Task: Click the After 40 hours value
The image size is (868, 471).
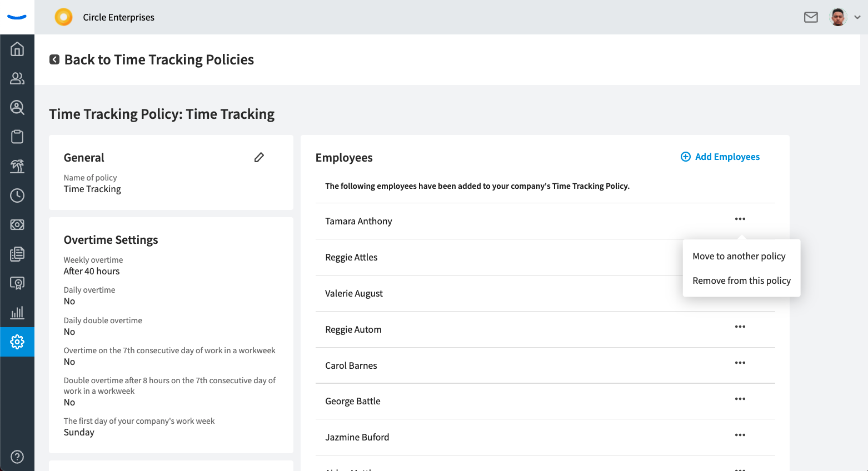Action: [x=92, y=271]
